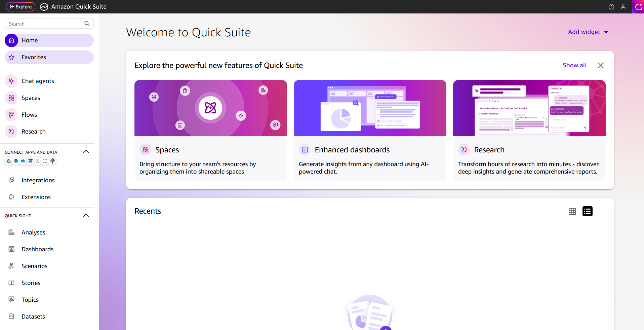Screen dimensions: 644x330
Task: Close the Explore new features panel
Action: (601, 65)
